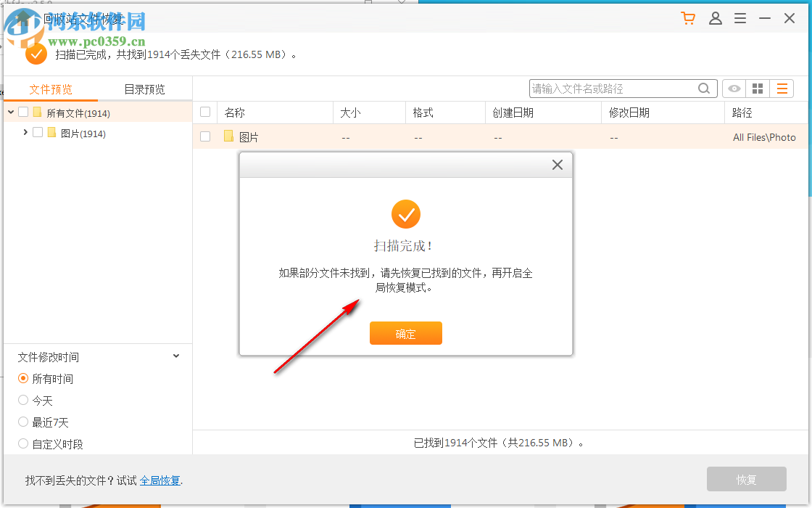Open the 文件预览 tab
This screenshot has width=812, height=508.
(x=50, y=89)
